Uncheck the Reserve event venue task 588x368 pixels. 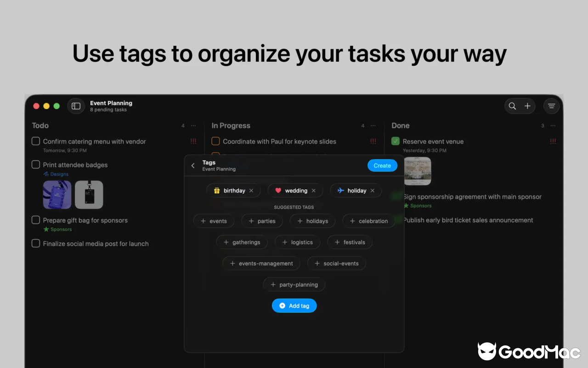(396, 141)
